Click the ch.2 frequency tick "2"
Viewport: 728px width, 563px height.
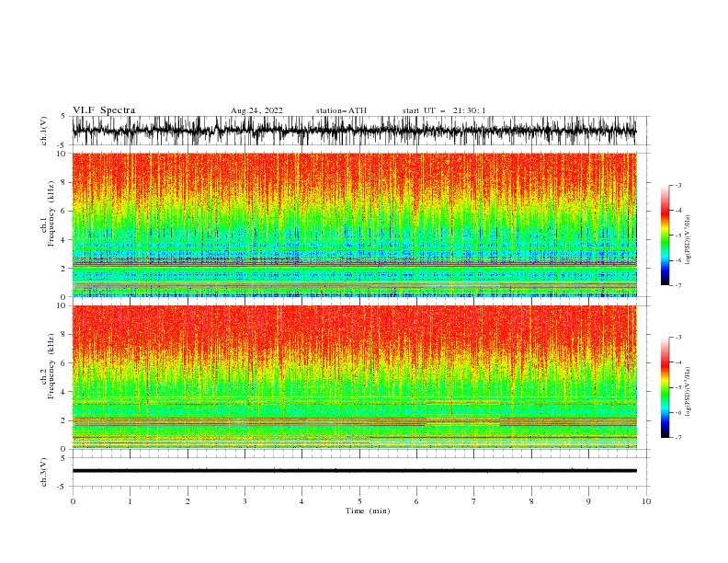63,420
